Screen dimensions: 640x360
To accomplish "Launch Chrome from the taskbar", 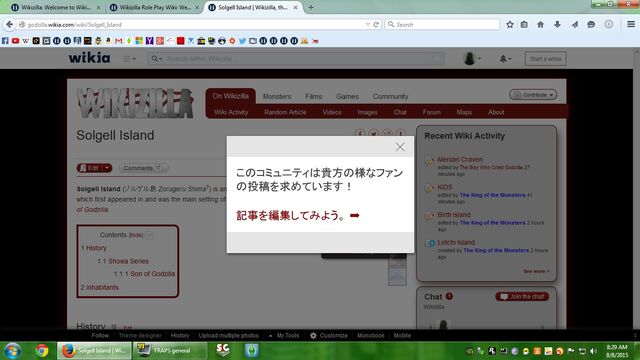I will point(41,351).
